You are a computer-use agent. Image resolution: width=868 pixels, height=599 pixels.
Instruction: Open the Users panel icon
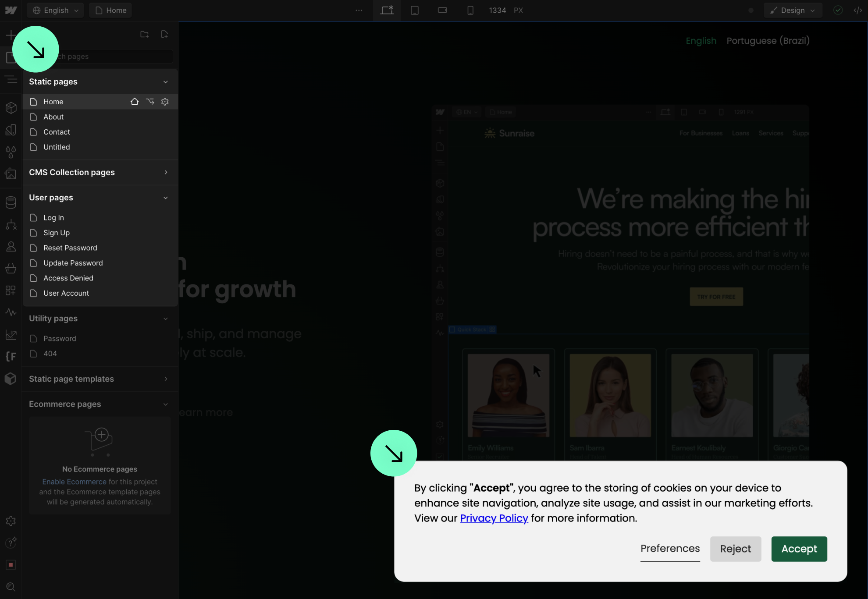click(11, 247)
